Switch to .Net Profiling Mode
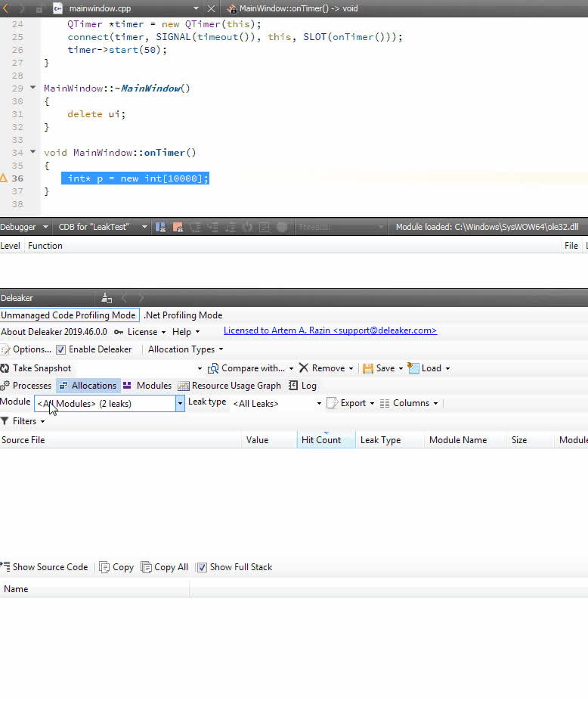Viewport: 588px width, 701px height. [183, 315]
